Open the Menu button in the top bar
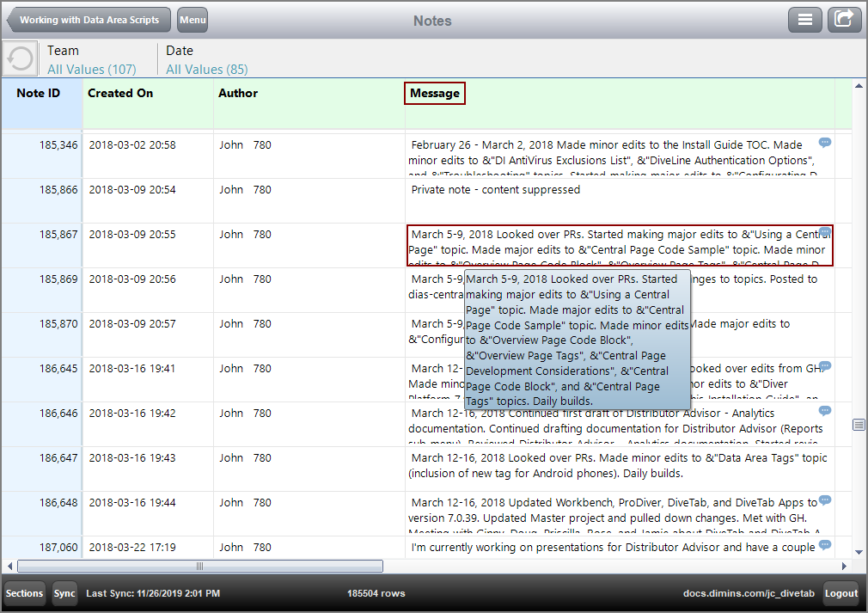 [191, 20]
